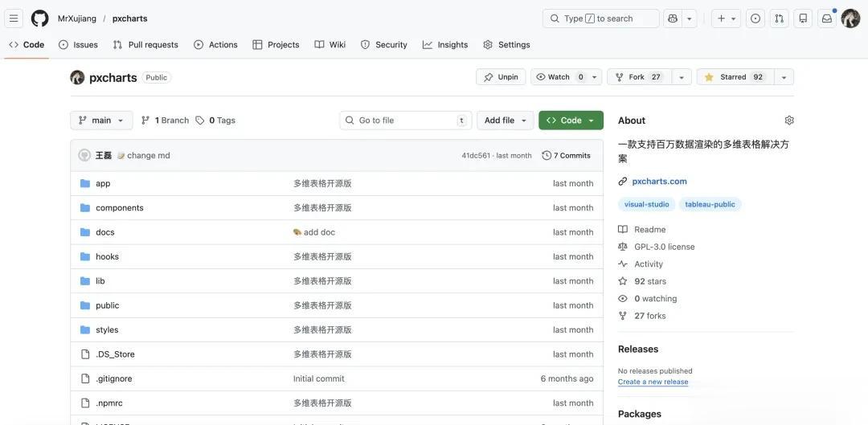The width and height of the screenshot is (868, 425).
Task: Open commit hash 41dc561
Action: point(476,156)
